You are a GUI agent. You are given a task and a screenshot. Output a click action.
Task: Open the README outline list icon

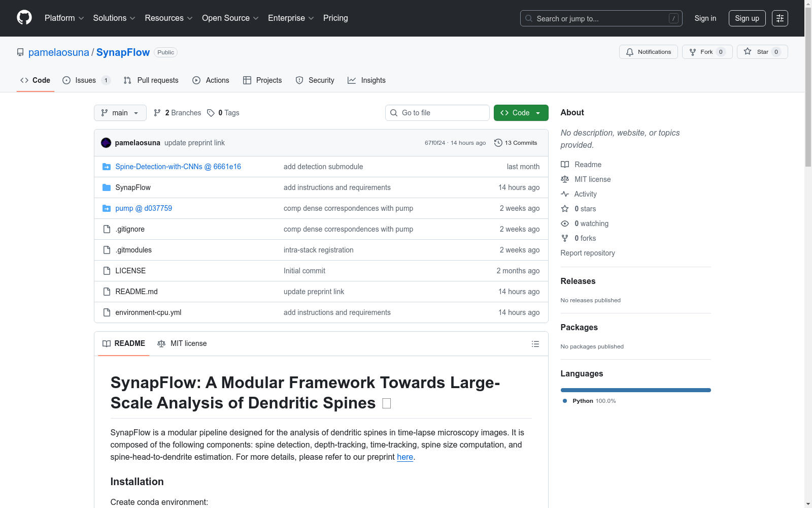click(535, 344)
